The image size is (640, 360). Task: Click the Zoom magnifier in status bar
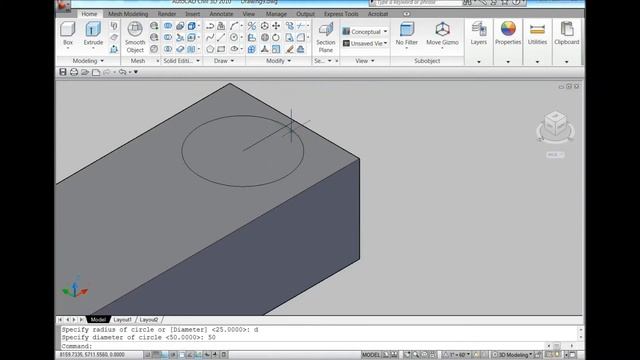[416, 355]
